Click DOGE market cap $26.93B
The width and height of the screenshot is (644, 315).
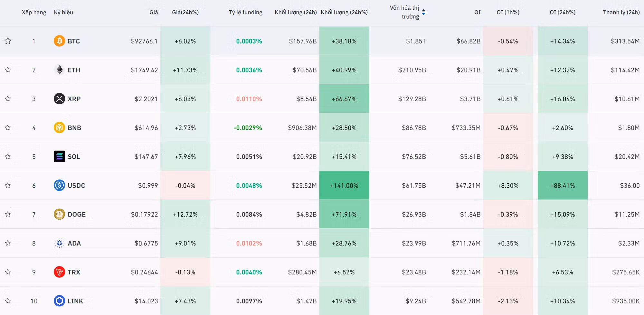click(414, 214)
